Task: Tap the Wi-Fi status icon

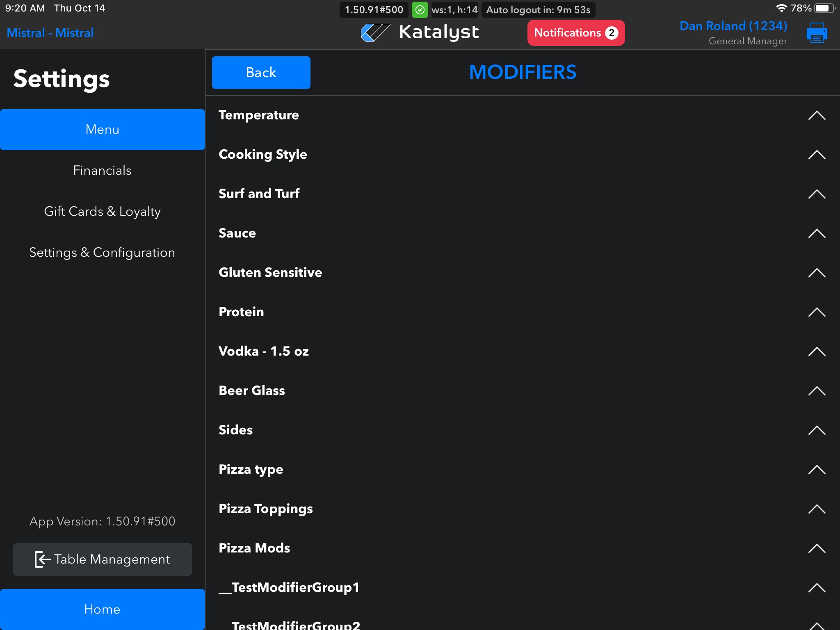Action: click(781, 8)
